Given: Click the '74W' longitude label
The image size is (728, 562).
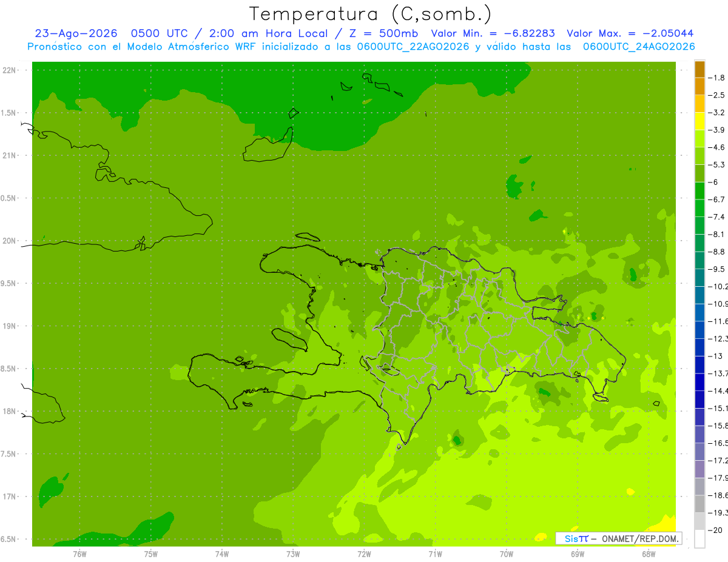Looking at the screenshot, I should click(x=221, y=554).
